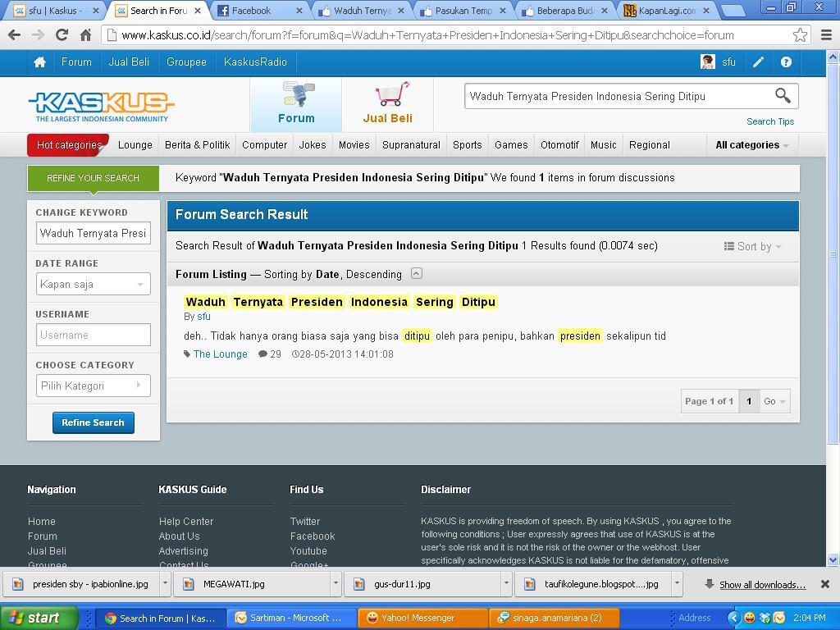Open dropdown arrow for MEGAWATI.jpg download
840x630 pixels.
click(x=336, y=584)
